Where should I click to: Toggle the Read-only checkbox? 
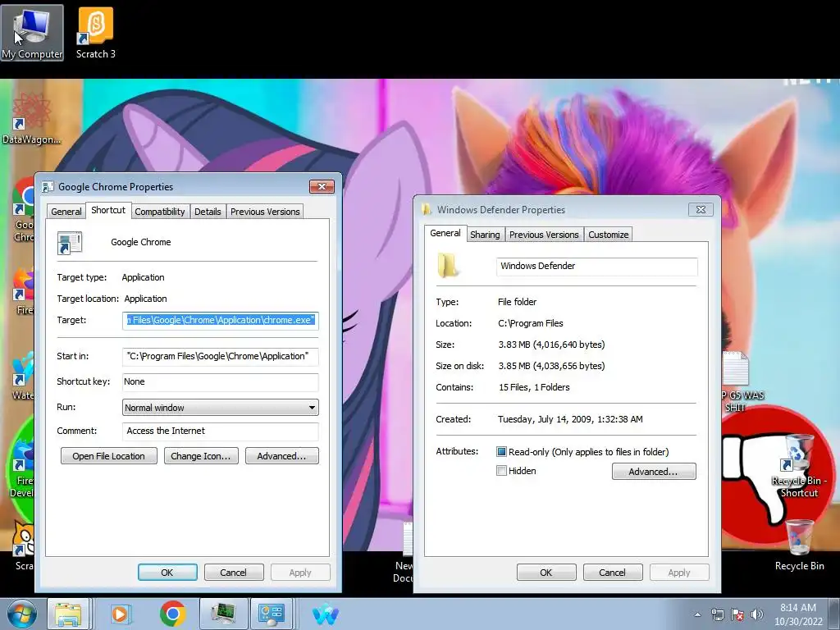point(501,452)
